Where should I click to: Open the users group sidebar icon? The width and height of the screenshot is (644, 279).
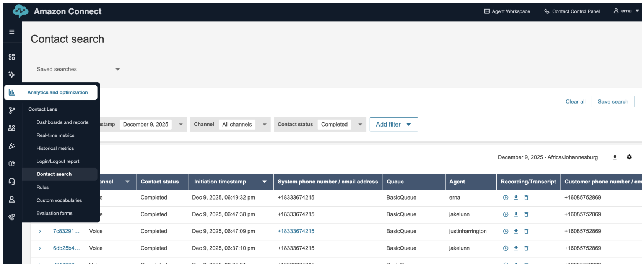[12, 128]
